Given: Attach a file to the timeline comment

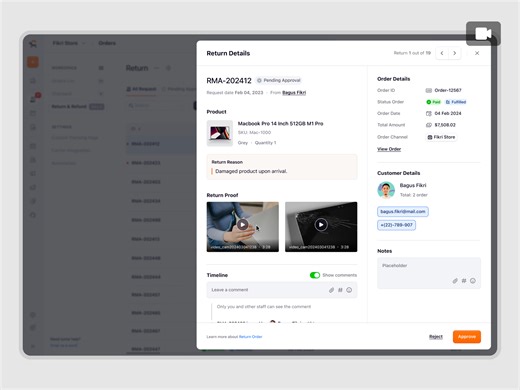Looking at the screenshot, I should click(x=331, y=290).
